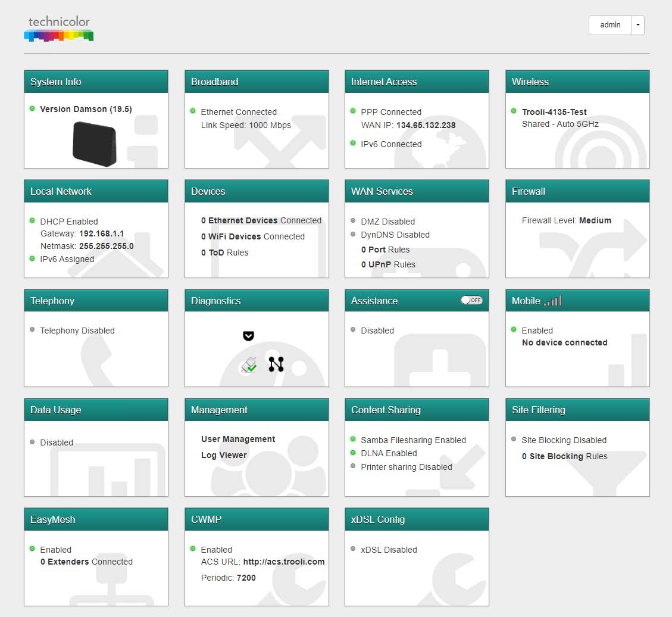Open the Firewall card header
Viewport: 672px width, 617px height.
(x=528, y=191)
